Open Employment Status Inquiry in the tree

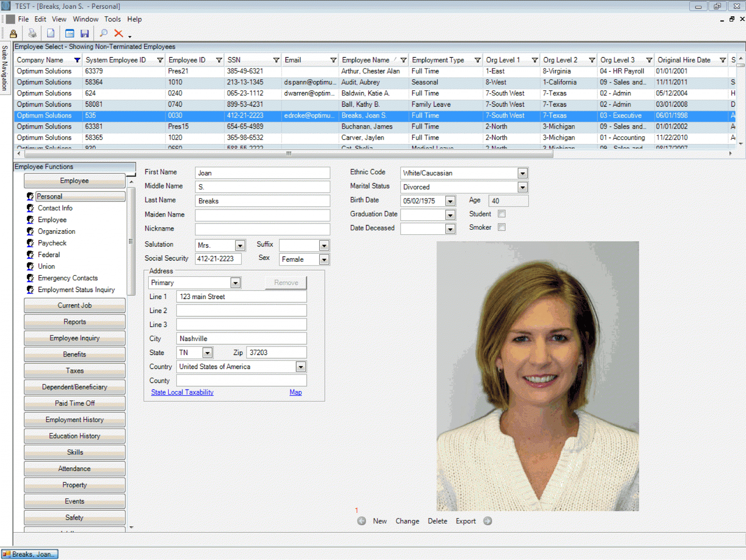click(x=76, y=290)
